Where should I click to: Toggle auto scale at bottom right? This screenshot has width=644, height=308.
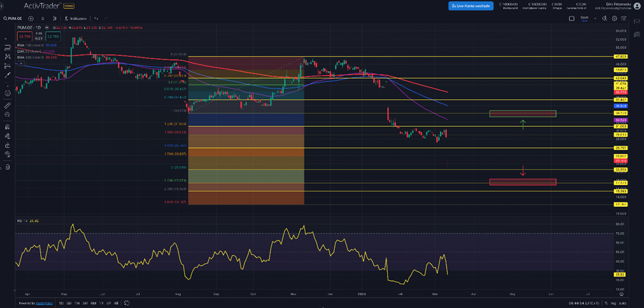coord(624,303)
